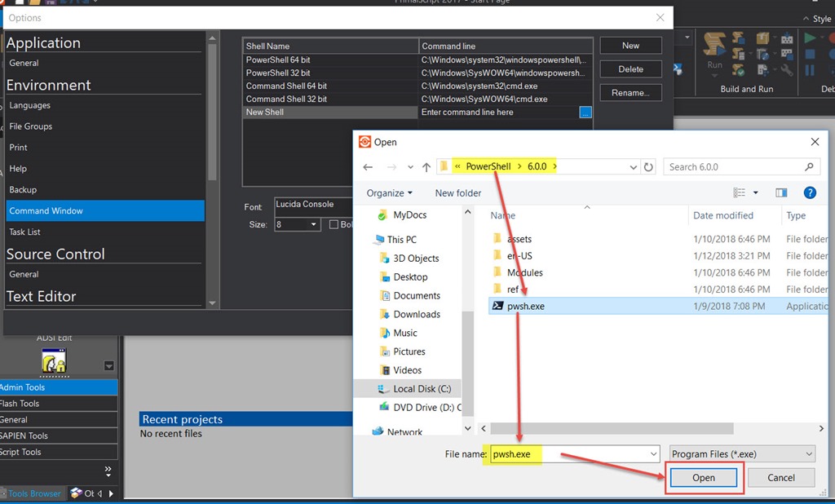The height and width of the screenshot is (504, 835).
Task: Expand the address bar history dropdown
Action: point(633,166)
